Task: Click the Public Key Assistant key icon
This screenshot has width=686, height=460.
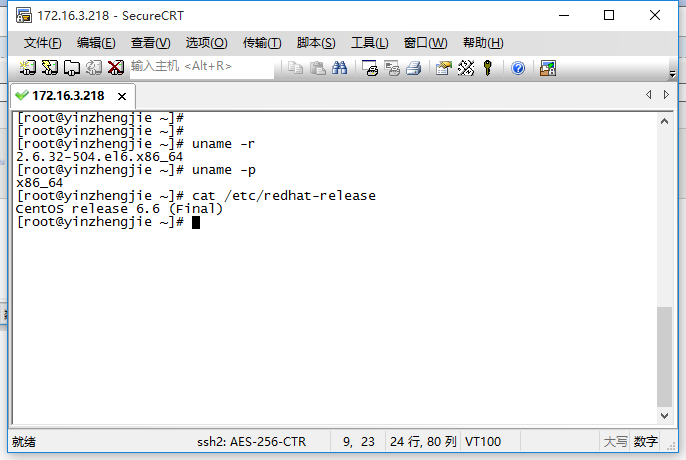Action: (x=487, y=68)
